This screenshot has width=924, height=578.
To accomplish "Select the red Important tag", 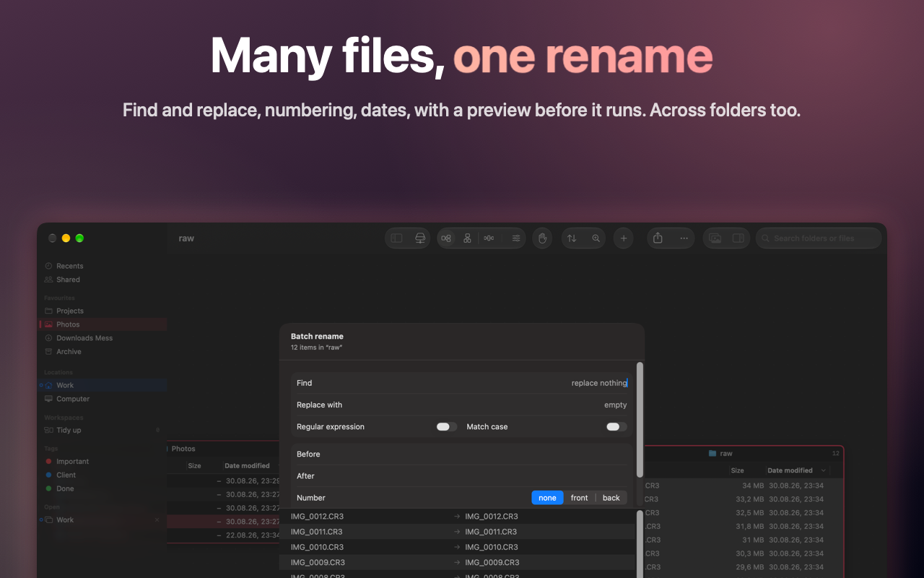I will (103, 462).
